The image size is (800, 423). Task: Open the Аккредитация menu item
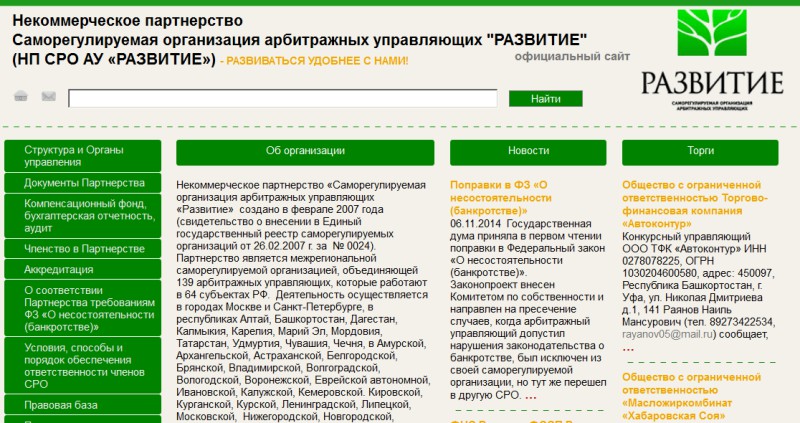pyautogui.click(x=83, y=269)
